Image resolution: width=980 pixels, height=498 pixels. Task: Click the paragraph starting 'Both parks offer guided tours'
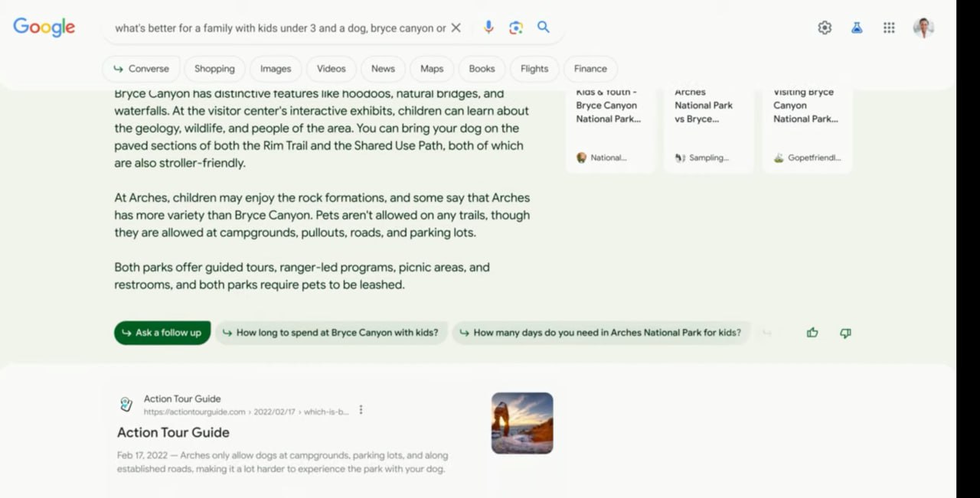302,276
